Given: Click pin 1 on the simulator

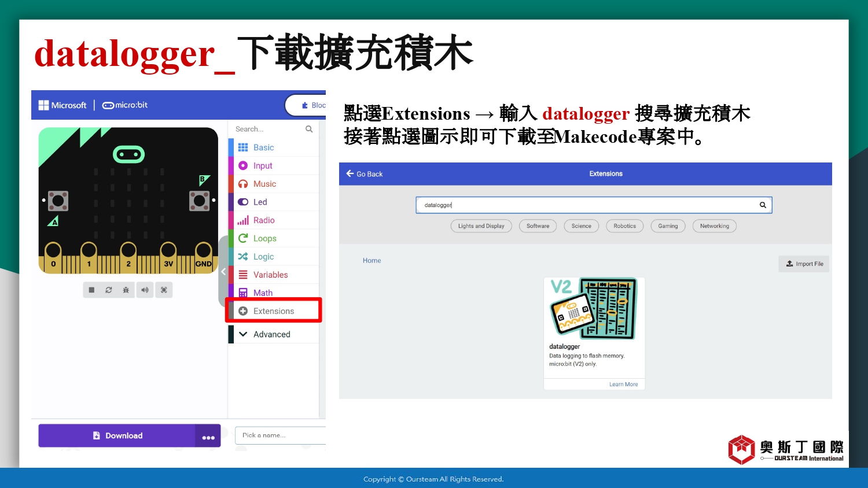Looking at the screenshot, I should pyautogui.click(x=89, y=257).
